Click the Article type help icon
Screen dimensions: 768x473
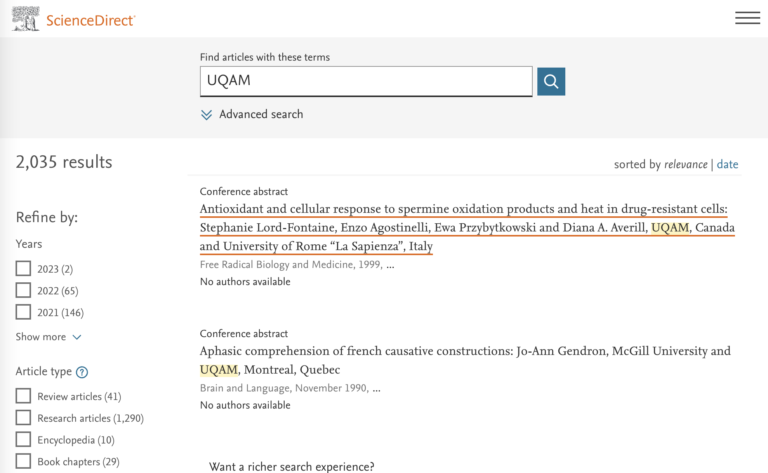82,372
